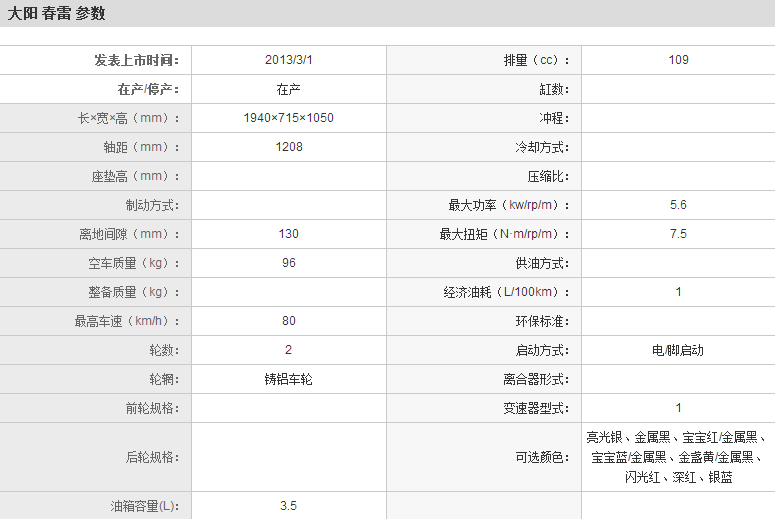This screenshot has height=519, width=775.
Task: Click the 大阳 春雷 参数 heading
Action: 56,13
